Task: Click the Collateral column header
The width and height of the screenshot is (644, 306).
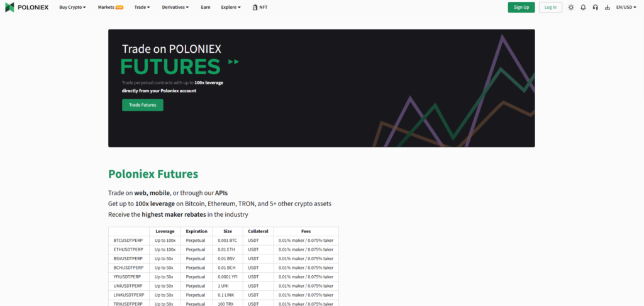Action: point(258,231)
